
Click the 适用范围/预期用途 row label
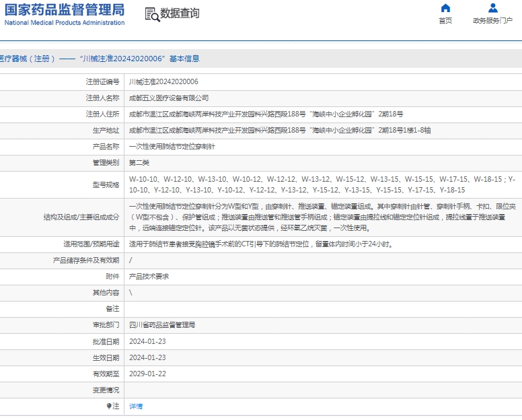pyautogui.click(x=91, y=244)
